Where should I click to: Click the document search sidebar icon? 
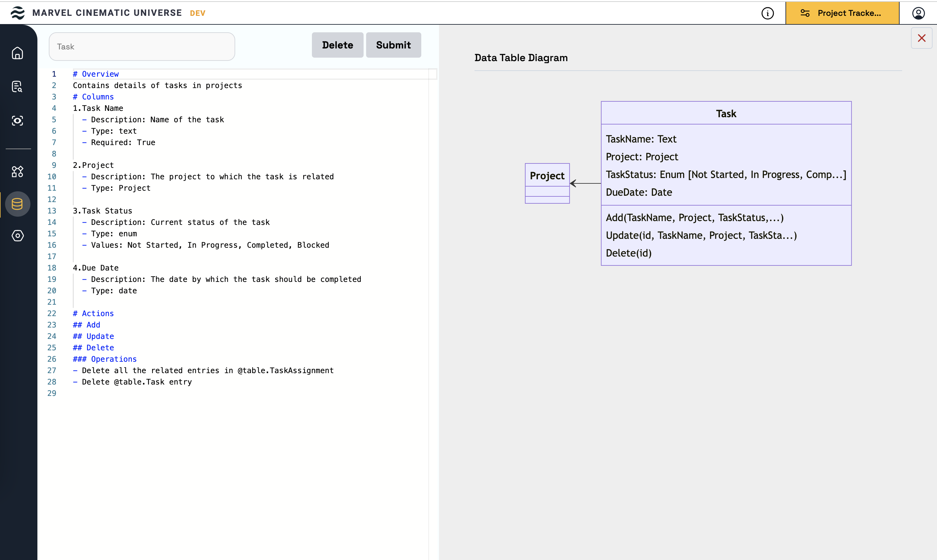17,86
